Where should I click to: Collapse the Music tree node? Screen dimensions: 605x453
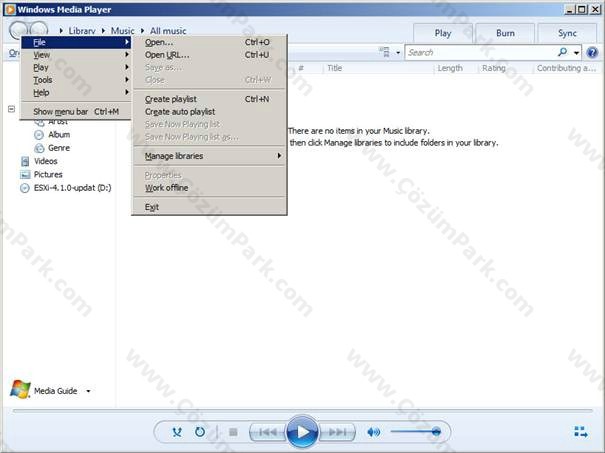pyautogui.click(x=12, y=109)
